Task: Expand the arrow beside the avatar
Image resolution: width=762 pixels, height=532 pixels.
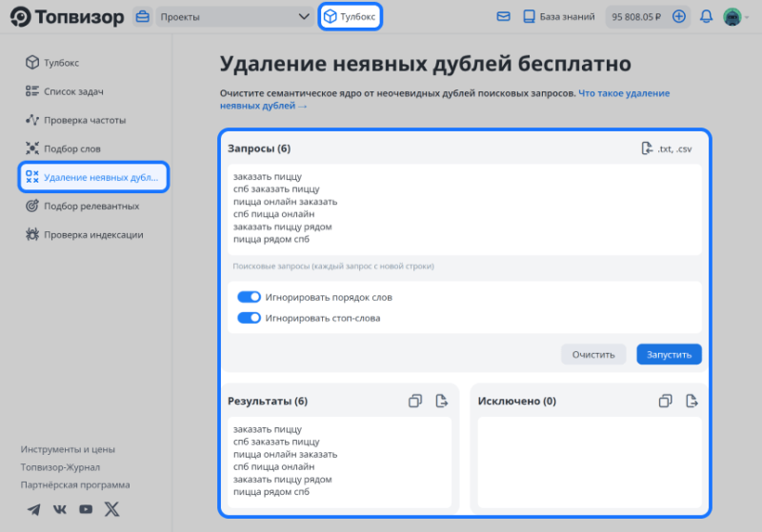Action: [747, 17]
